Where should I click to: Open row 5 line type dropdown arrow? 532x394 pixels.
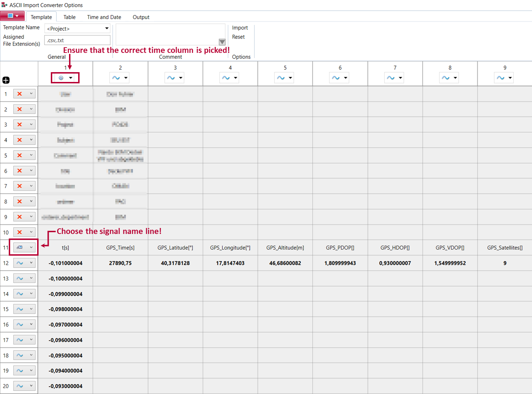click(31, 155)
